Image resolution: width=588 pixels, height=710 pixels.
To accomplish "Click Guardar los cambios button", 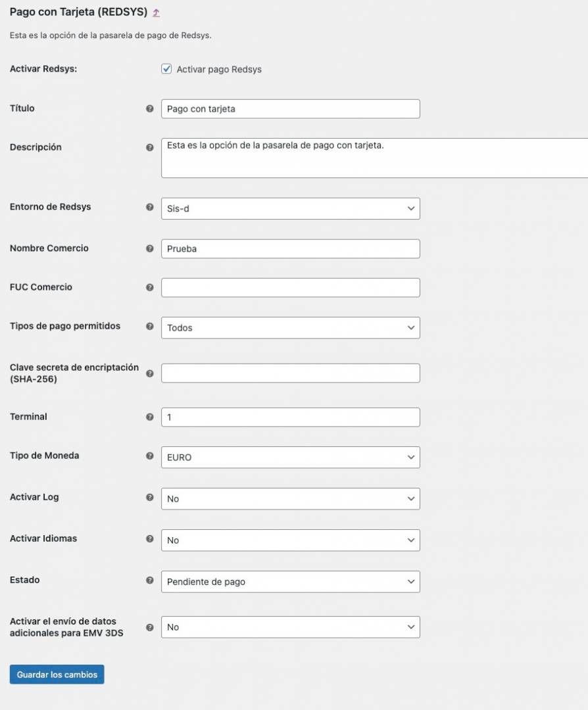I will (x=57, y=674).
